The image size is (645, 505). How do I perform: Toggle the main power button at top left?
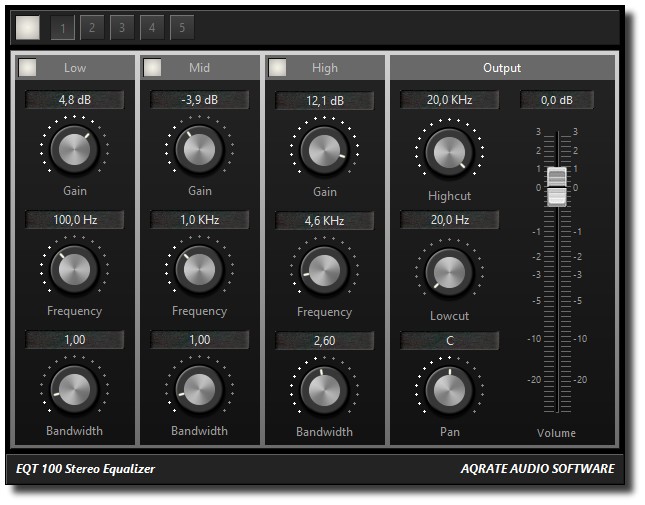[28, 28]
